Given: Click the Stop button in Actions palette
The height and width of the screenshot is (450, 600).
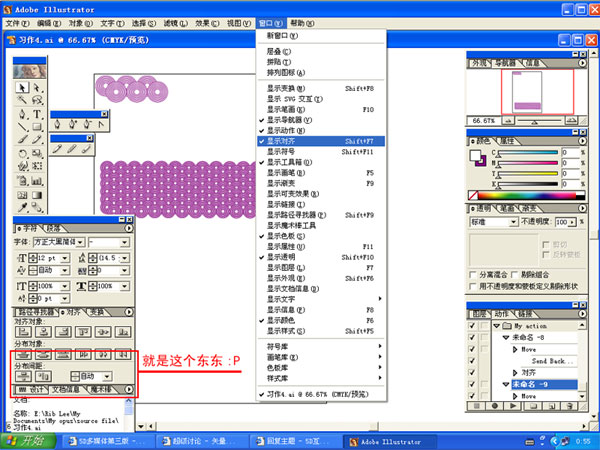Looking at the screenshot, I should (477, 406).
